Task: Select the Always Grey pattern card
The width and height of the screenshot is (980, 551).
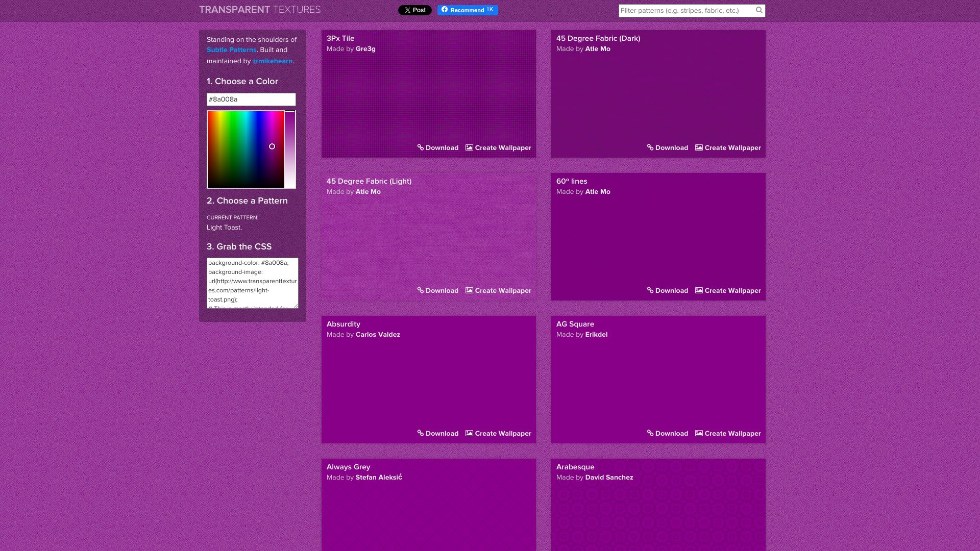Action: point(429,505)
